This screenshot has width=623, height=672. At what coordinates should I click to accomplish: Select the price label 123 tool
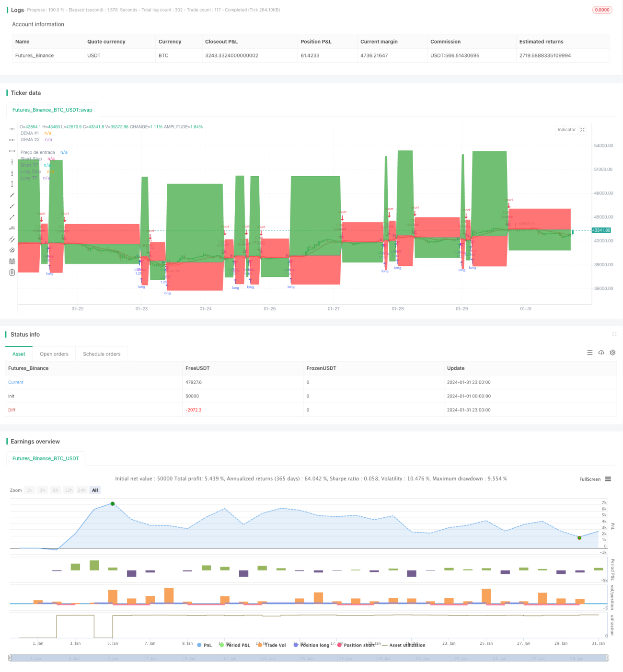[x=12, y=228]
